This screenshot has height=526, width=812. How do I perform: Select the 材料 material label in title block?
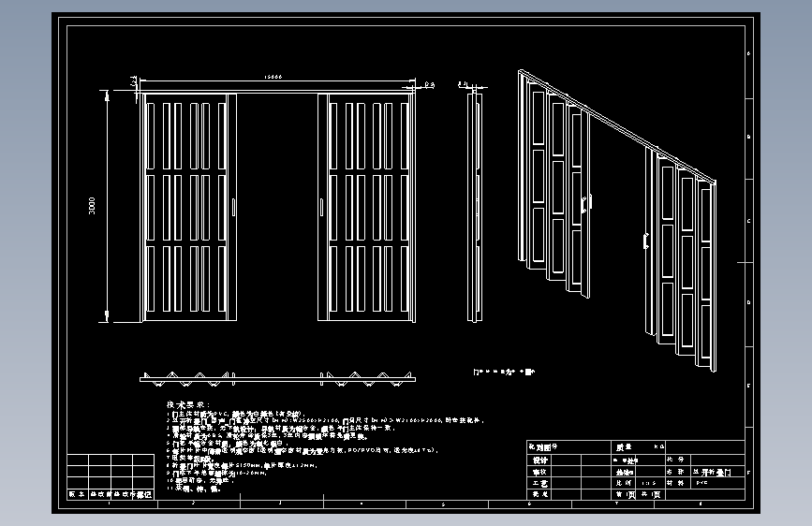click(x=676, y=483)
